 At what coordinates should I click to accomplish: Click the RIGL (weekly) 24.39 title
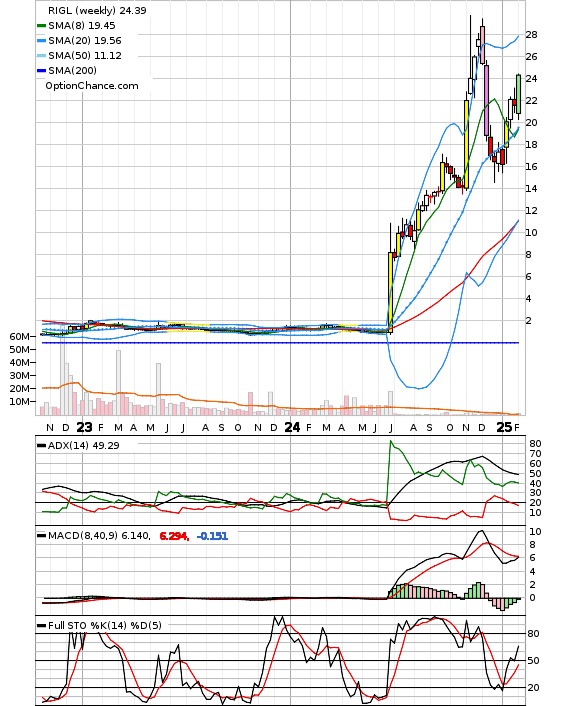[x=97, y=10]
